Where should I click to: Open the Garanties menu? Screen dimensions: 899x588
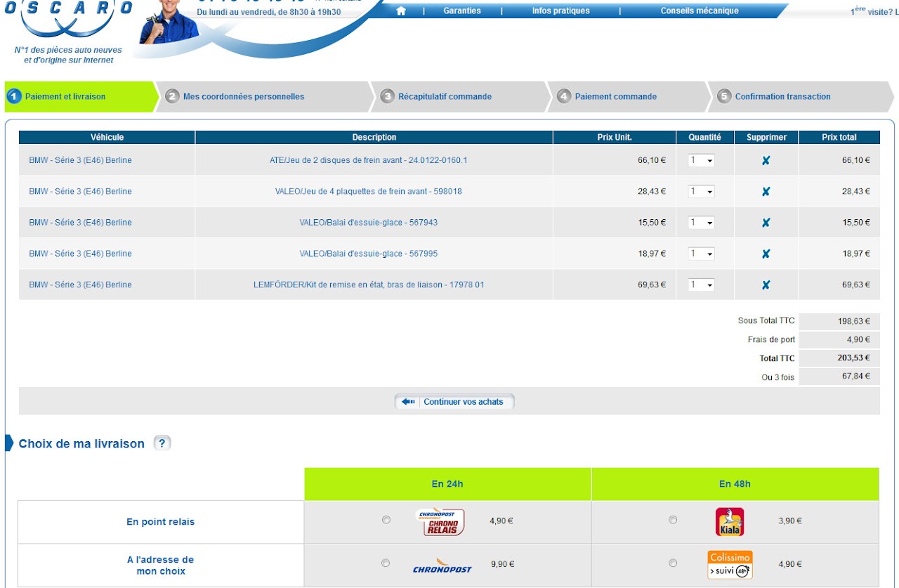click(462, 11)
